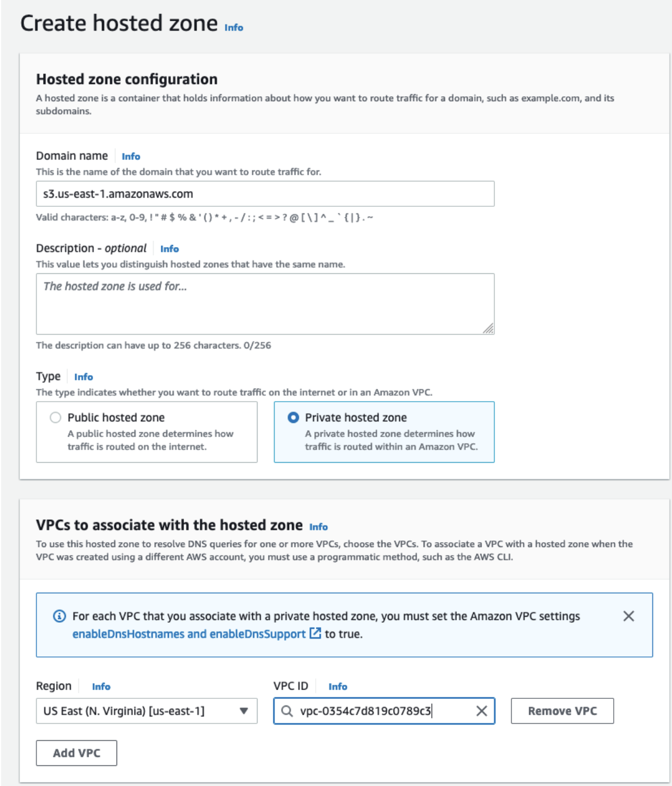Select the Private hosted zone radio button

293,417
